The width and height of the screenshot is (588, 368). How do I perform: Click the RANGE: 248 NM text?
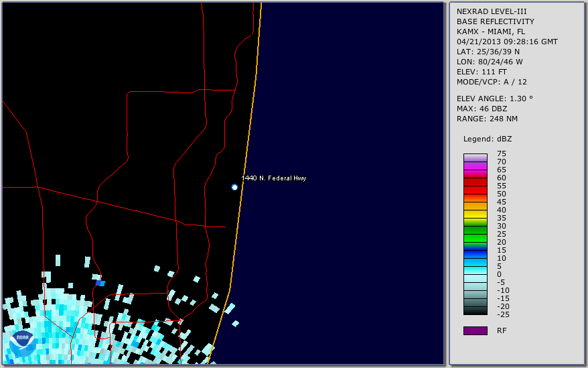[487, 119]
